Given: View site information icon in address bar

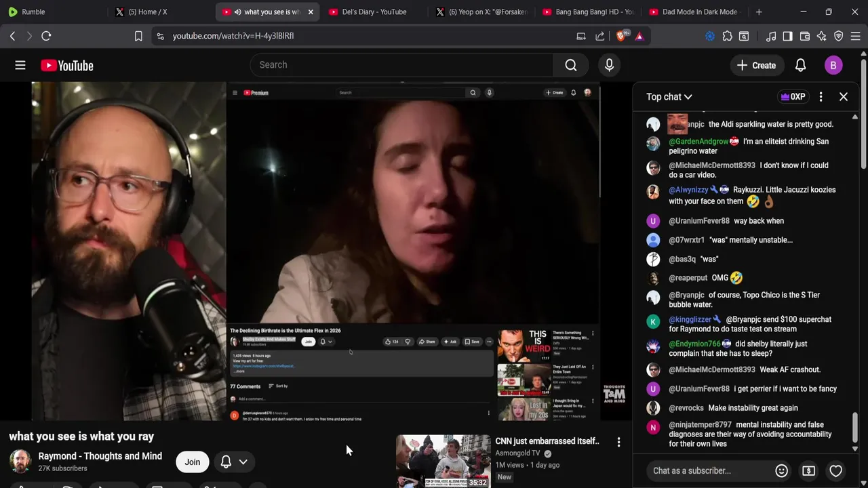Looking at the screenshot, I should coord(160,36).
